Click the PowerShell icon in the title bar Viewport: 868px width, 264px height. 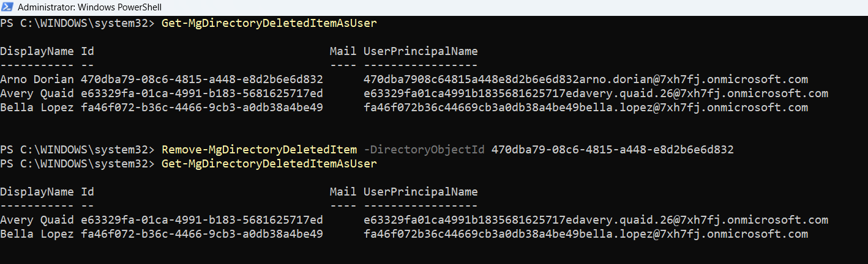click(8, 7)
